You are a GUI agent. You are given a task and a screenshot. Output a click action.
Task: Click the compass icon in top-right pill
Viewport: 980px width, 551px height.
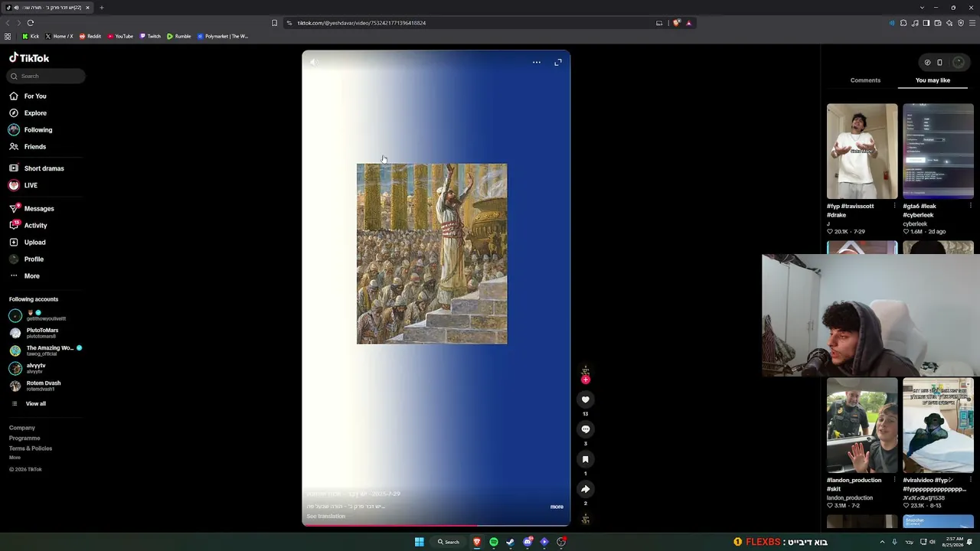tap(927, 63)
